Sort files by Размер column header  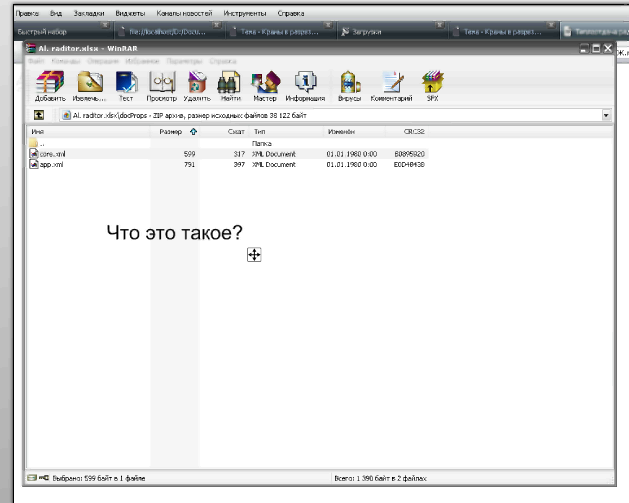[x=170, y=131]
